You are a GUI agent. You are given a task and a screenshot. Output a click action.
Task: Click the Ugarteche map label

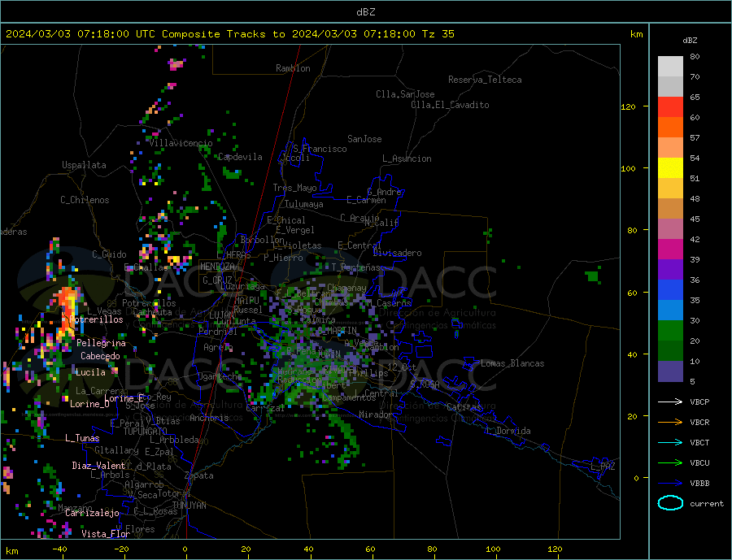[x=220, y=376]
